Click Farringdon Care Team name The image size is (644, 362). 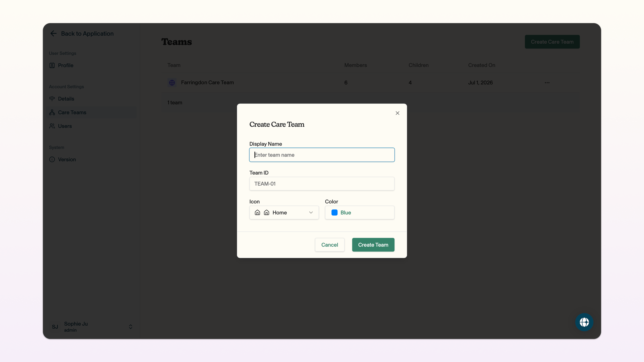207,82
